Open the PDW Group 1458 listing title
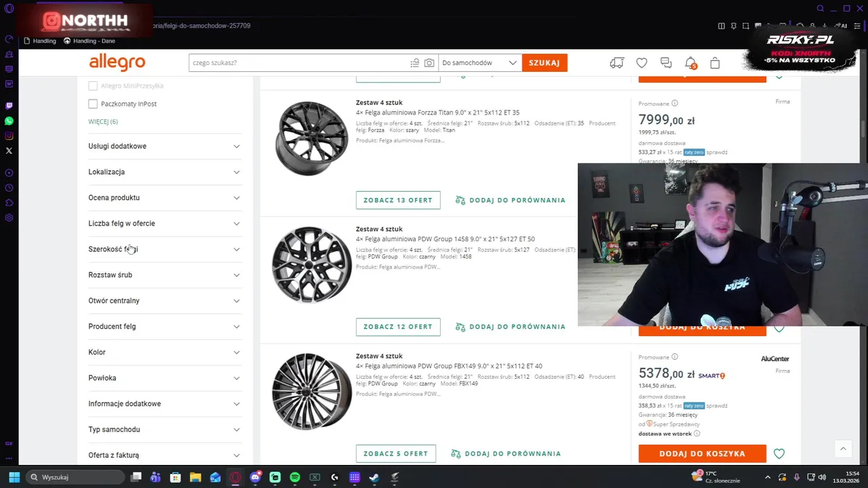The image size is (868, 488). coord(446,239)
